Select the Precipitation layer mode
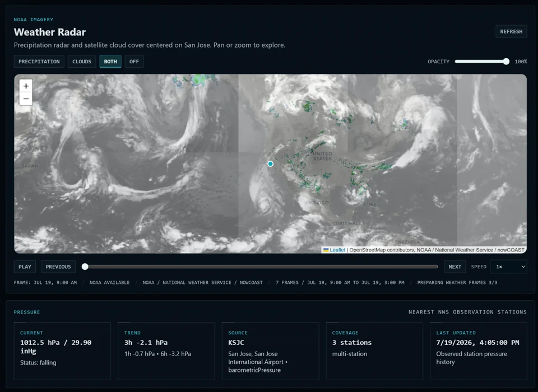 coord(39,62)
